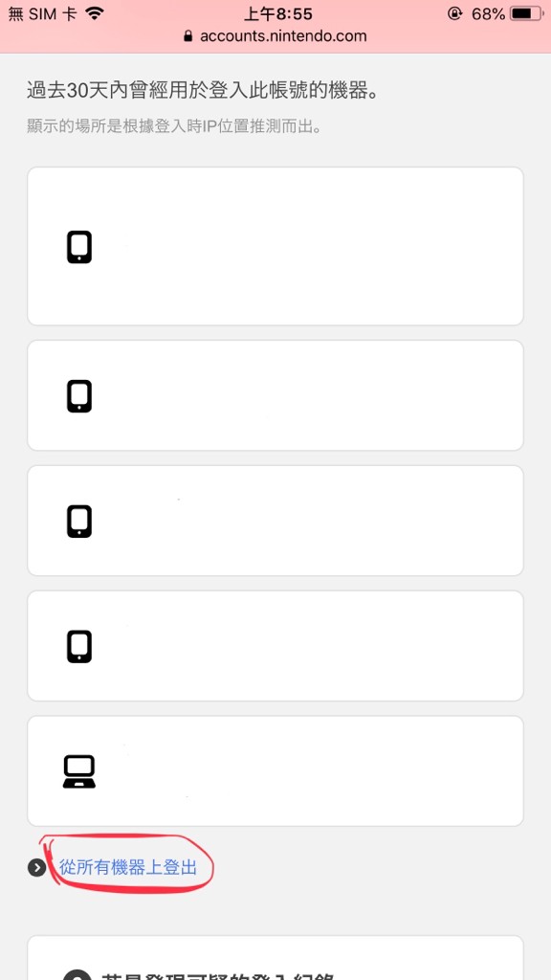Tap the rotation lock icon near battery percentage
The image size is (551, 980).
[454, 13]
